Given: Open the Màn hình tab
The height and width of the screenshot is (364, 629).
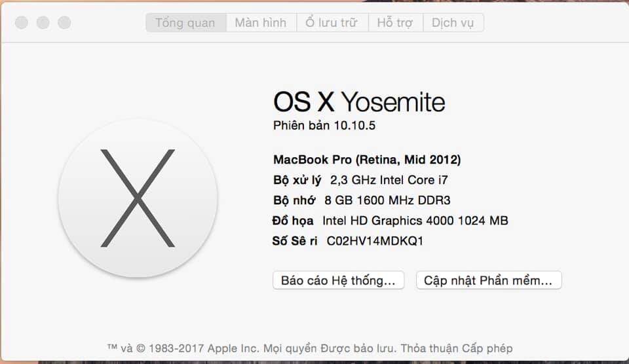Looking at the screenshot, I should tap(261, 23).
